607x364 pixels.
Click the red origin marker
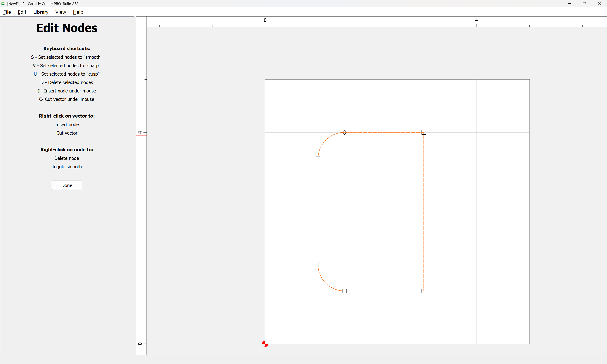click(x=265, y=344)
